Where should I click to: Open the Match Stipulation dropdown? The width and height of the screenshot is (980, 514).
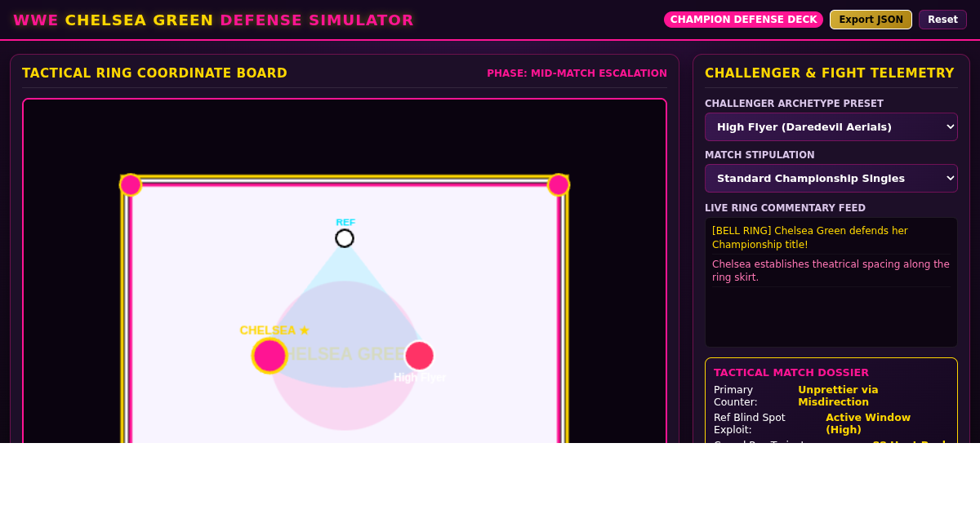tap(831, 179)
